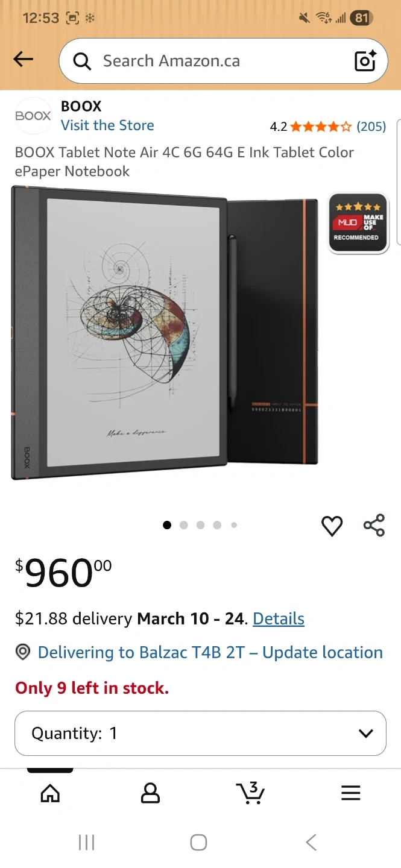Tap the magnifying glass search icon
The height and width of the screenshot is (868, 401).
81,61
